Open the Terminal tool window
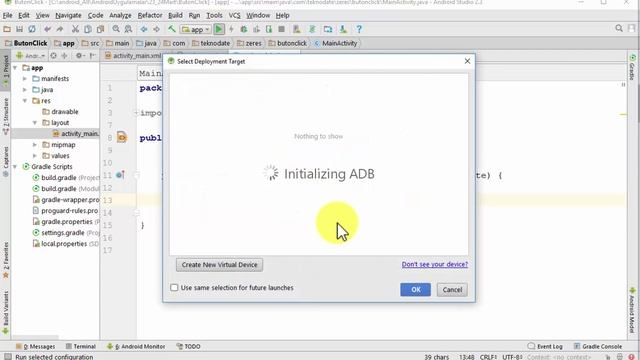Viewport: 640px width, 360px height. [x=80, y=346]
